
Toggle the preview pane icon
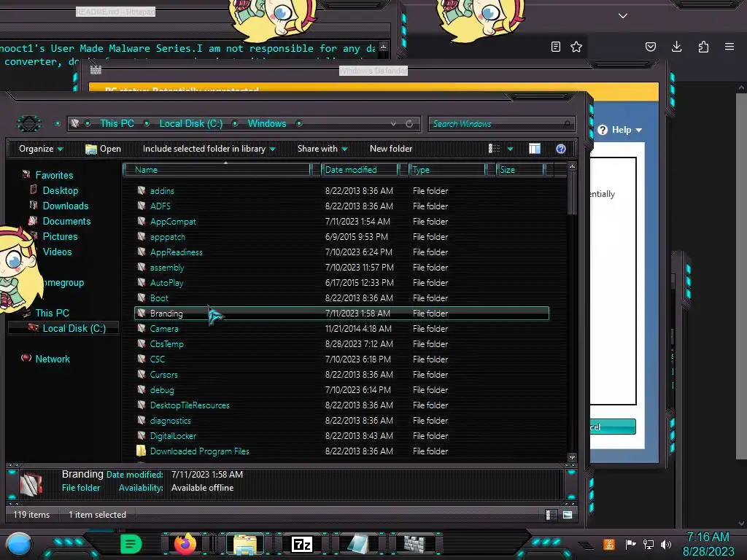pyautogui.click(x=535, y=149)
